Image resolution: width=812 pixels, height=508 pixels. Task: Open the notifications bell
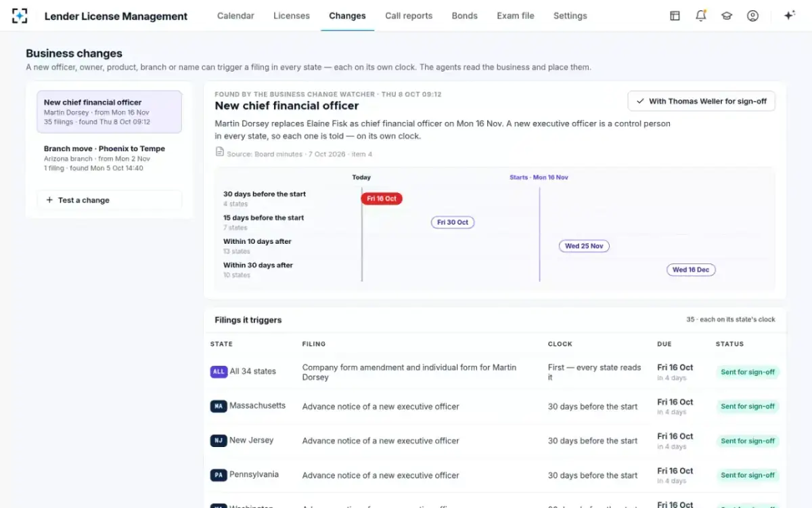(701, 16)
